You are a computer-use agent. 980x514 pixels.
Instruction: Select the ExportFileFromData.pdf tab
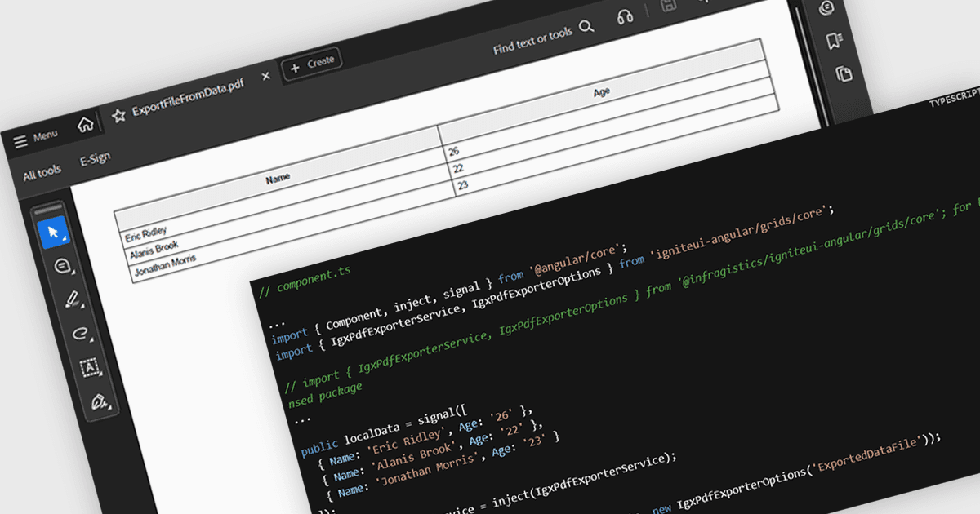(188, 99)
